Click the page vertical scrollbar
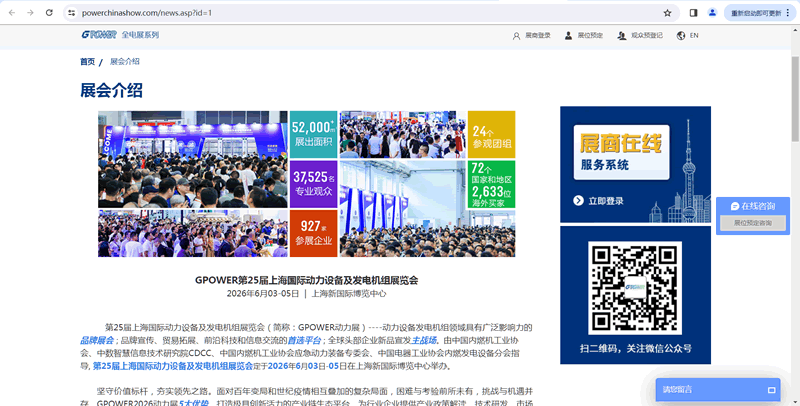 [795, 200]
